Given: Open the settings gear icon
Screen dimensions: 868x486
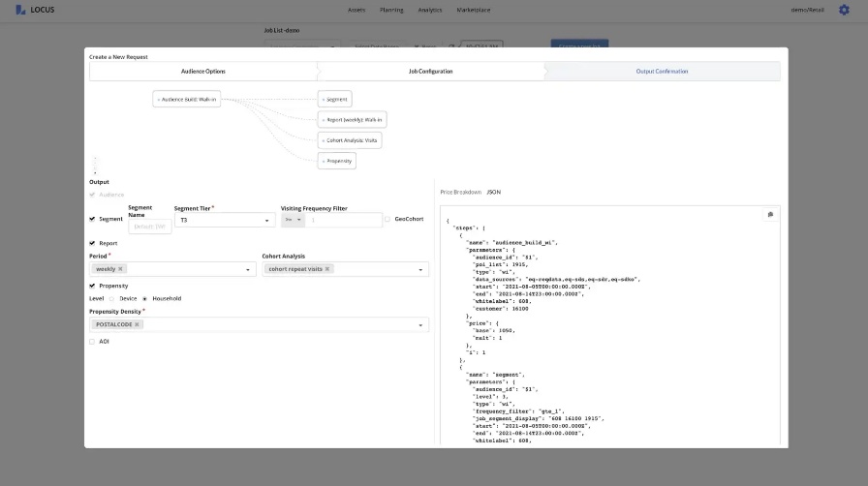Looking at the screenshot, I should point(844,10).
